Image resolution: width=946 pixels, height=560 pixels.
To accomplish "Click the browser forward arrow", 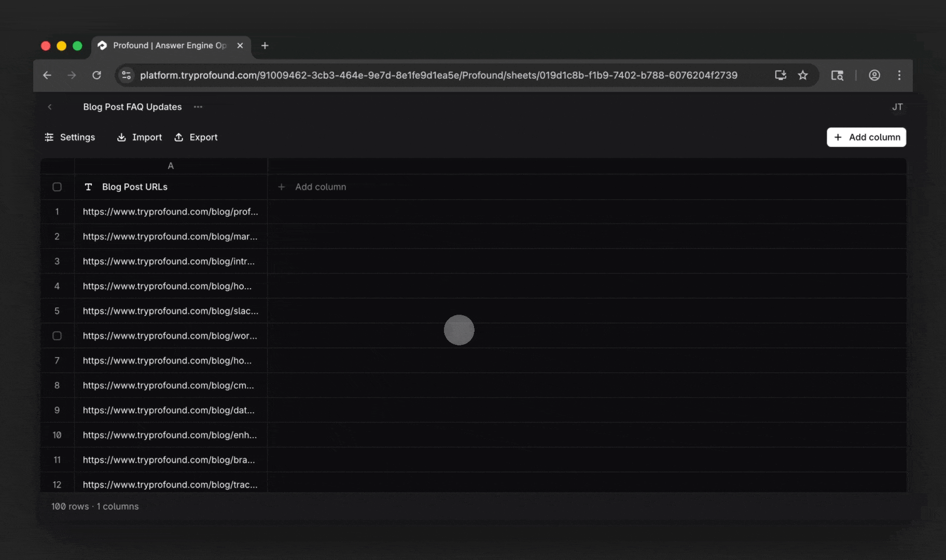I will (x=72, y=75).
